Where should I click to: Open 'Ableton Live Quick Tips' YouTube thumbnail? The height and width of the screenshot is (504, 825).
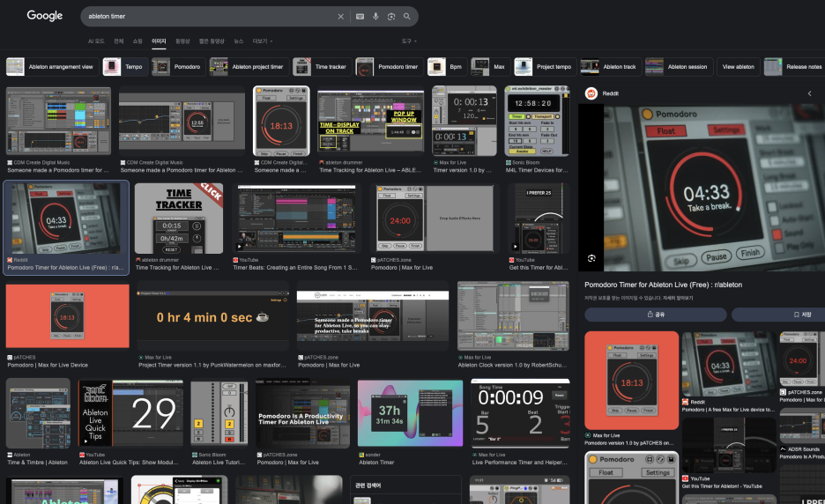click(x=130, y=413)
